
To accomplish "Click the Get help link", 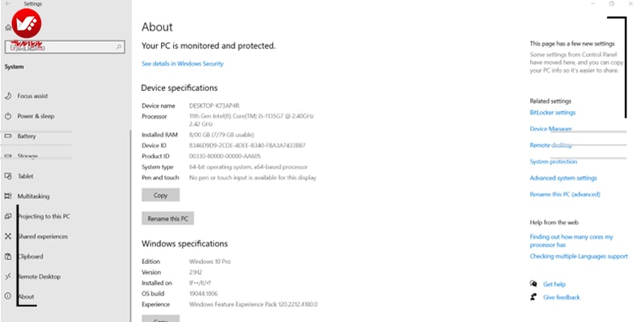I will pos(554,284).
